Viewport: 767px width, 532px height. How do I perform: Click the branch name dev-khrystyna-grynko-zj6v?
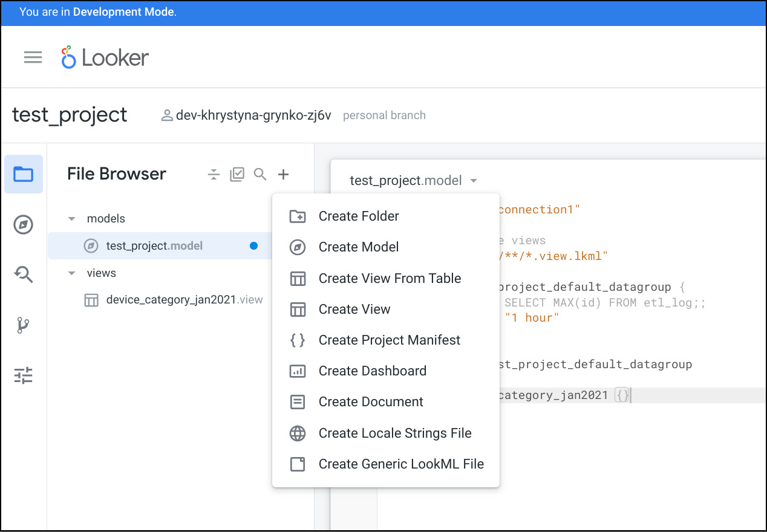click(x=253, y=115)
